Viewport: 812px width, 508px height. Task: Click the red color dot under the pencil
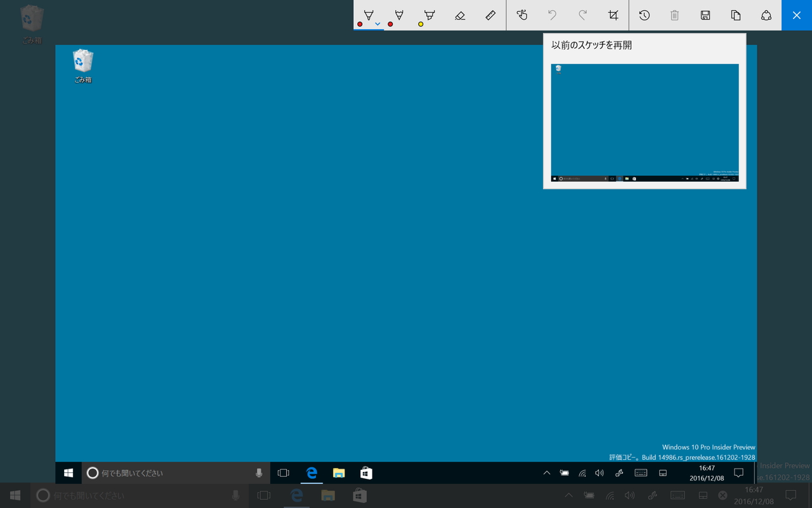coord(390,23)
